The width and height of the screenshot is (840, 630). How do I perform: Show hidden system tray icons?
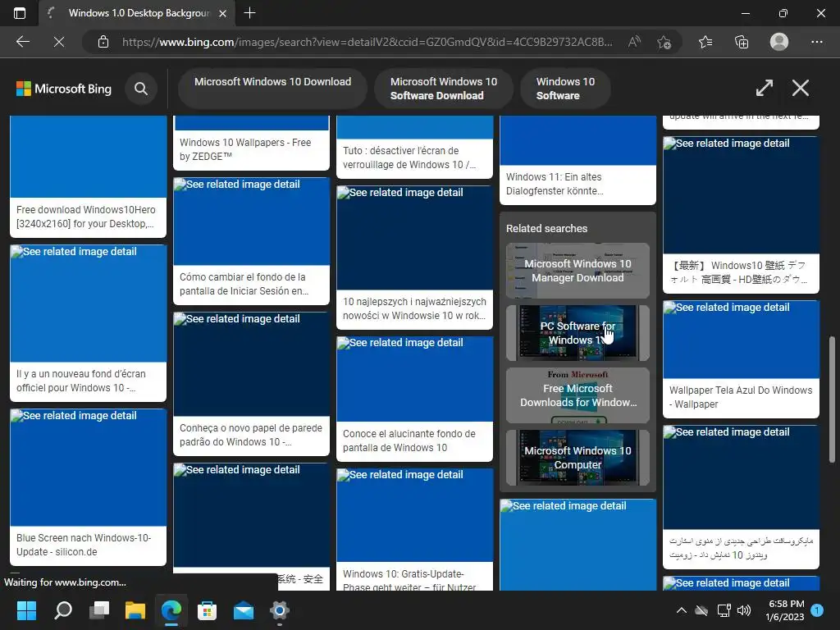point(682,609)
